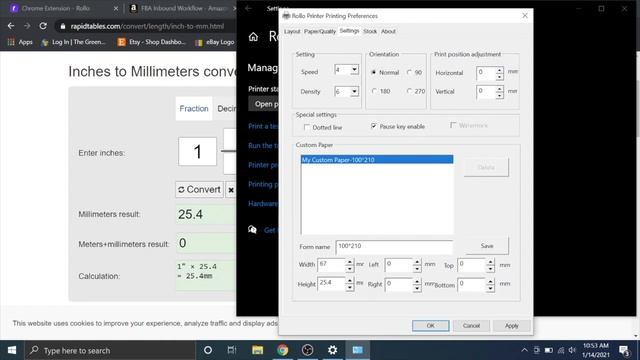Open Cortana circle on the taskbar

click(208, 350)
